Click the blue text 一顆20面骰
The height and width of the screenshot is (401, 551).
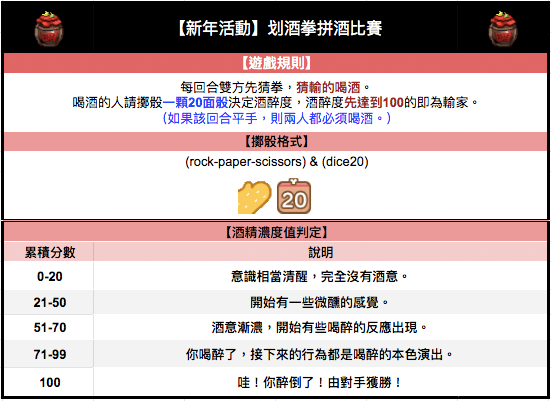tap(195, 102)
